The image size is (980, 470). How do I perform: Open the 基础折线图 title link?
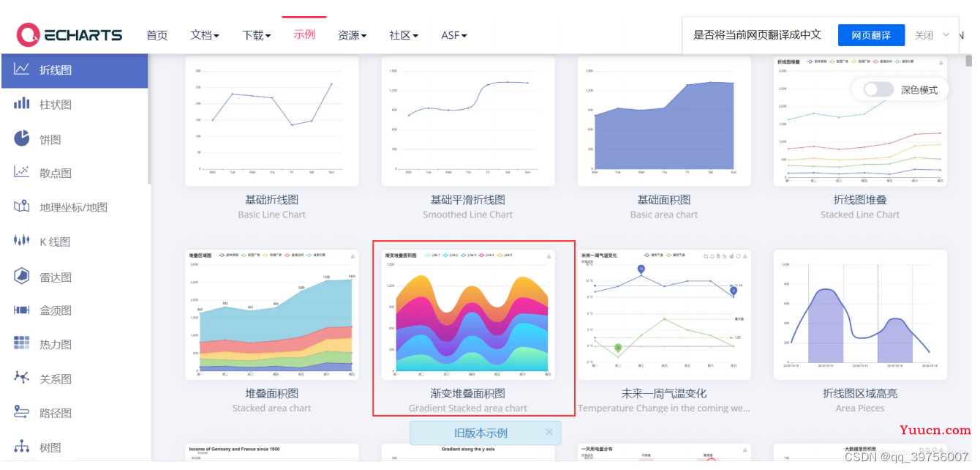[272, 199]
